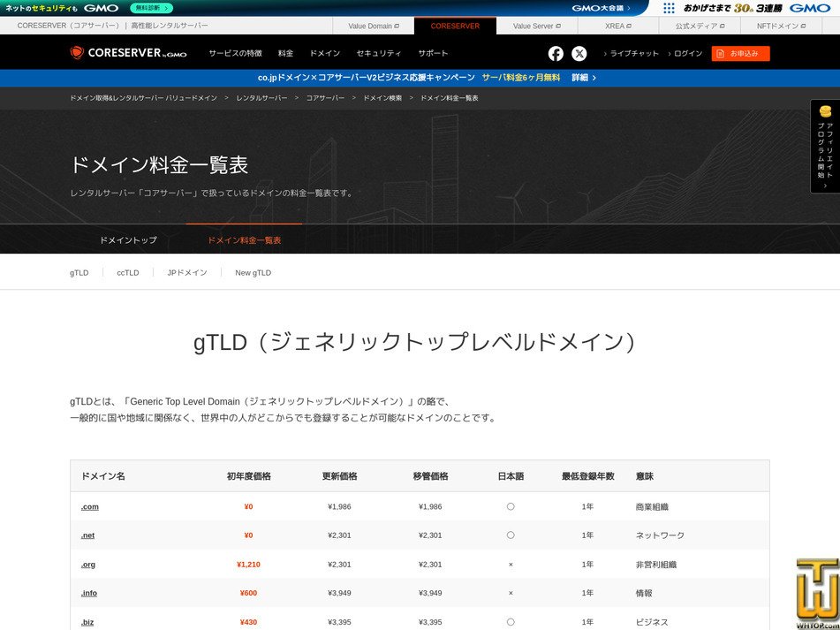
Task: Open the .info domain link
Action: click(89, 593)
